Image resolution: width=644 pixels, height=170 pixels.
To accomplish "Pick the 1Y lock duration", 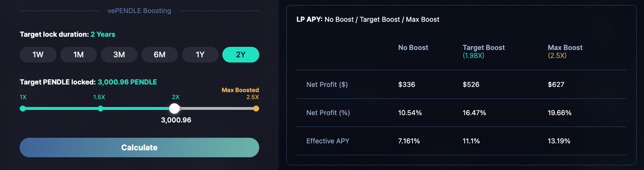I will [x=200, y=55].
